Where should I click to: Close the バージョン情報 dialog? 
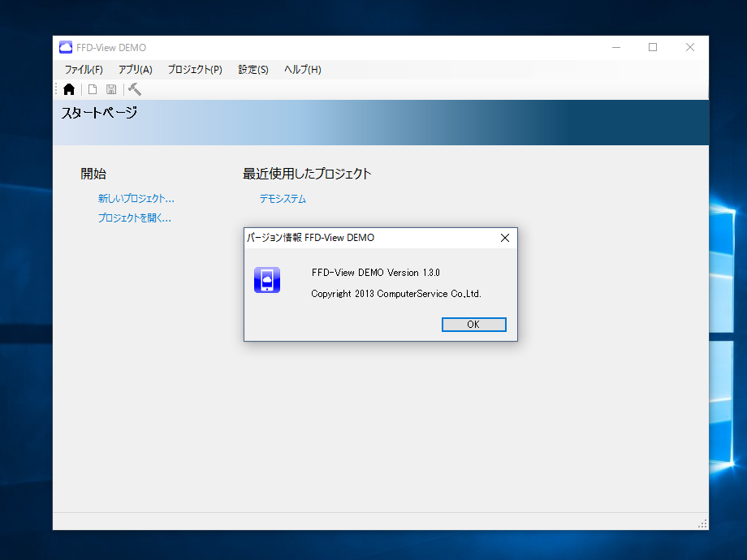coord(505,238)
